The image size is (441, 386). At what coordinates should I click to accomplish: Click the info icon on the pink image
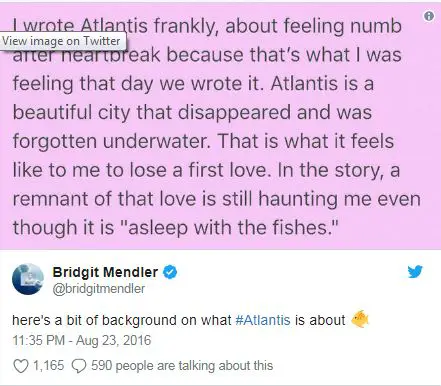coord(429,16)
